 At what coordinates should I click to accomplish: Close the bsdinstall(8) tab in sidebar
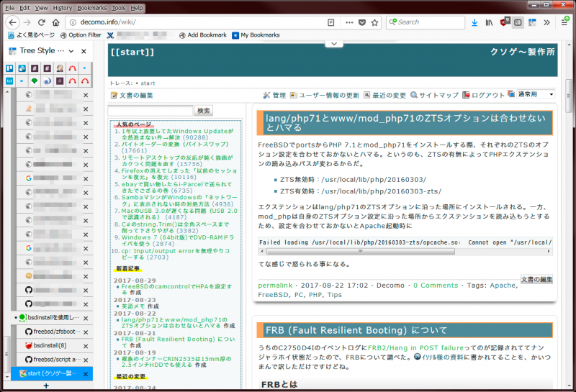86,346
